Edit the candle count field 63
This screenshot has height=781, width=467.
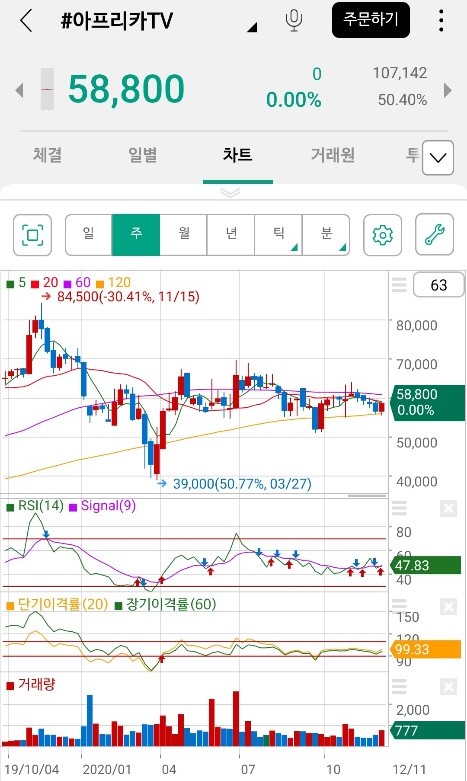(439, 285)
